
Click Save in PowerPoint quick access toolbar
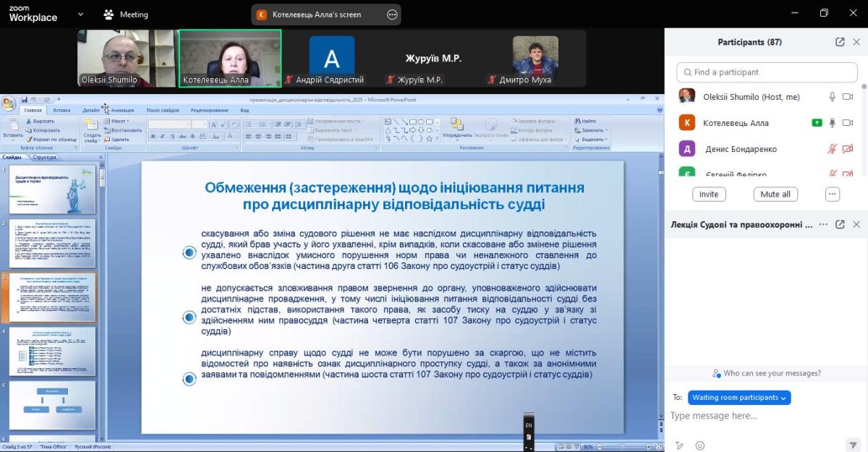tap(25, 100)
